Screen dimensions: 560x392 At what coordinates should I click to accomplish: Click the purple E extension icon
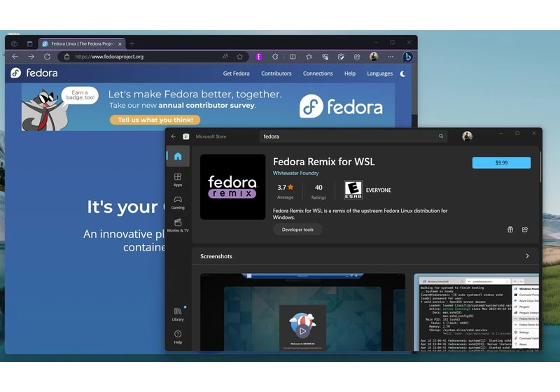(259, 57)
